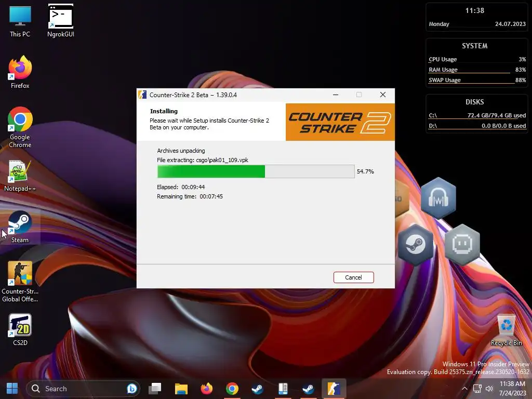The image size is (532, 399).
Task: Open Task View from the taskbar
Action: coord(155,389)
